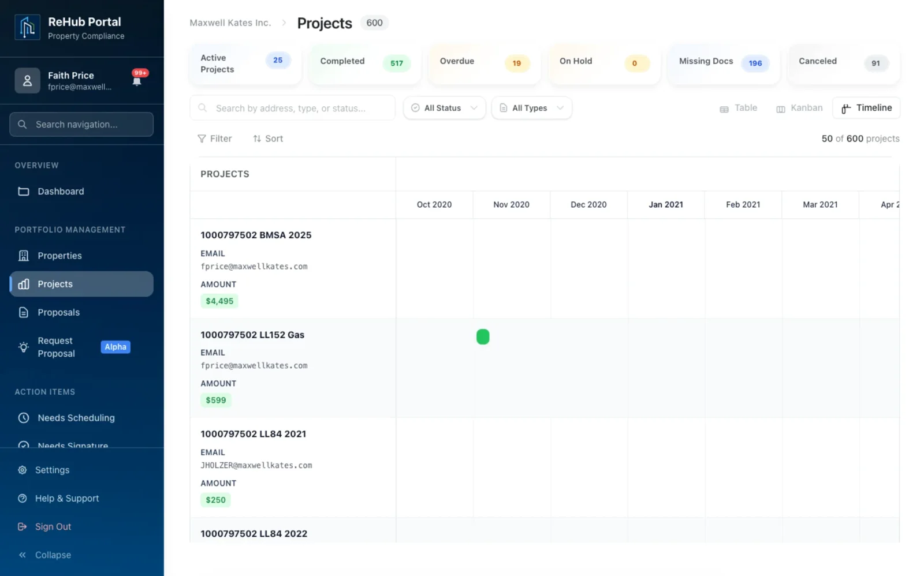Image resolution: width=924 pixels, height=576 pixels.
Task: Open Request Proposal alpha item
Action: (x=81, y=347)
